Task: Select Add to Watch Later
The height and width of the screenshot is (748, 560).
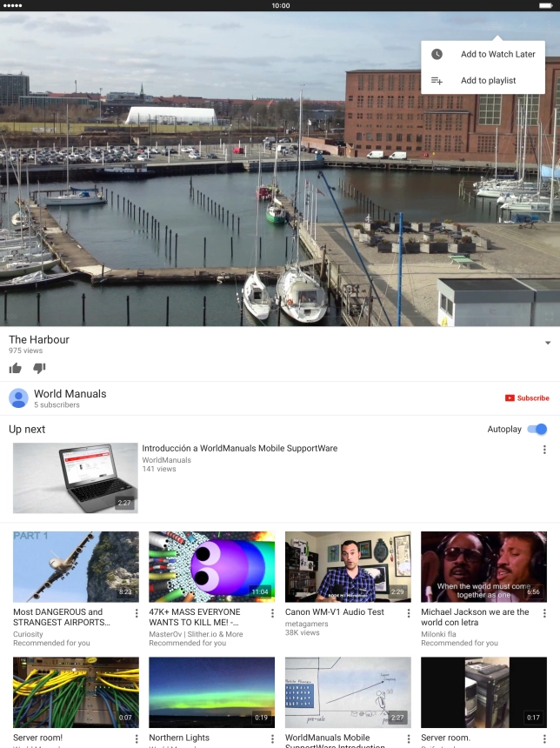Action: [x=483, y=54]
